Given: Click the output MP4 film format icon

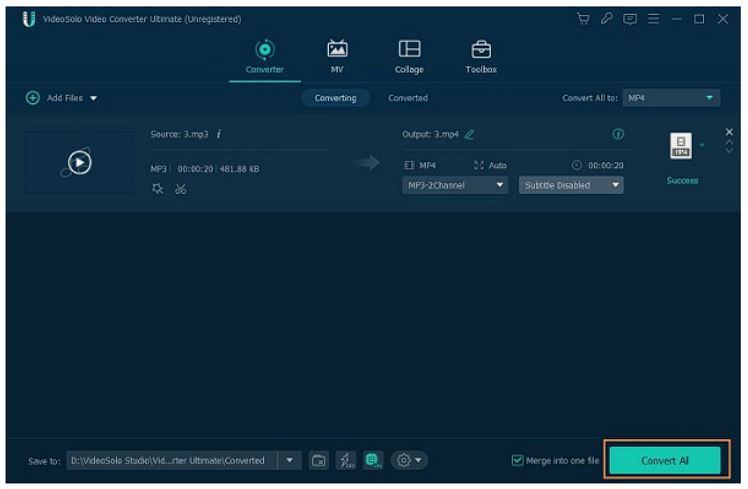Looking at the screenshot, I should coord(409,166).
